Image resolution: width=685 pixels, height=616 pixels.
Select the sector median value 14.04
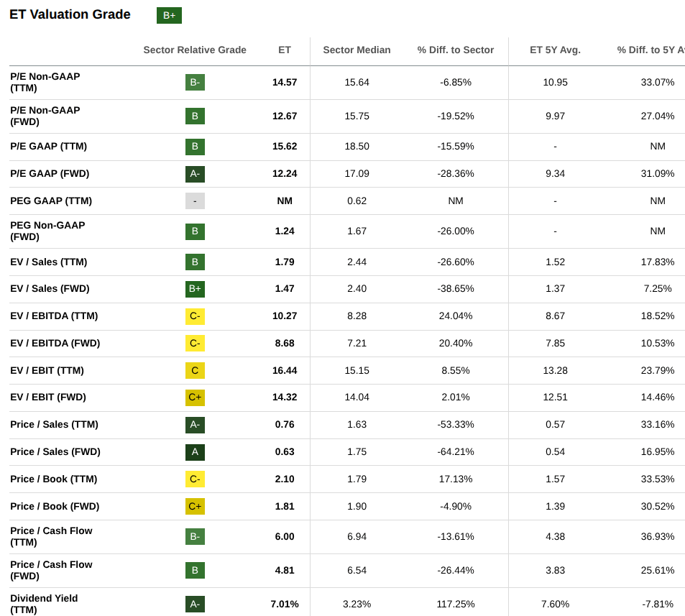(x=357, y=397)
